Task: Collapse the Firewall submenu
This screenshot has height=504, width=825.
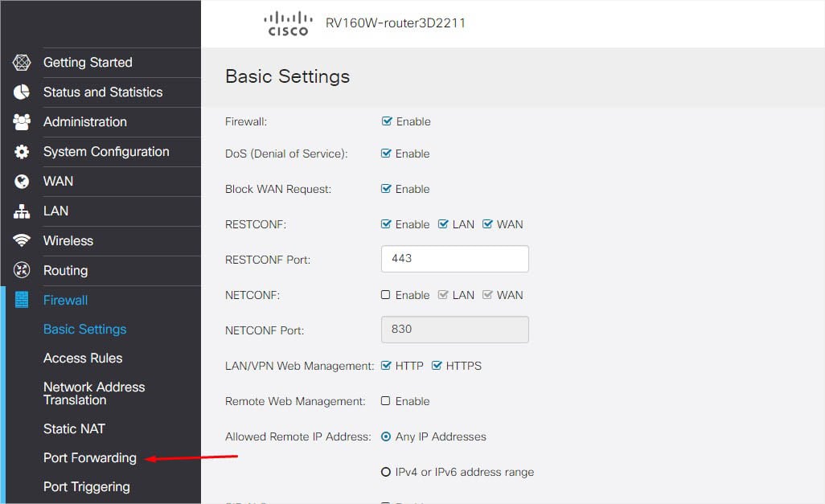Action: (65, 300)
